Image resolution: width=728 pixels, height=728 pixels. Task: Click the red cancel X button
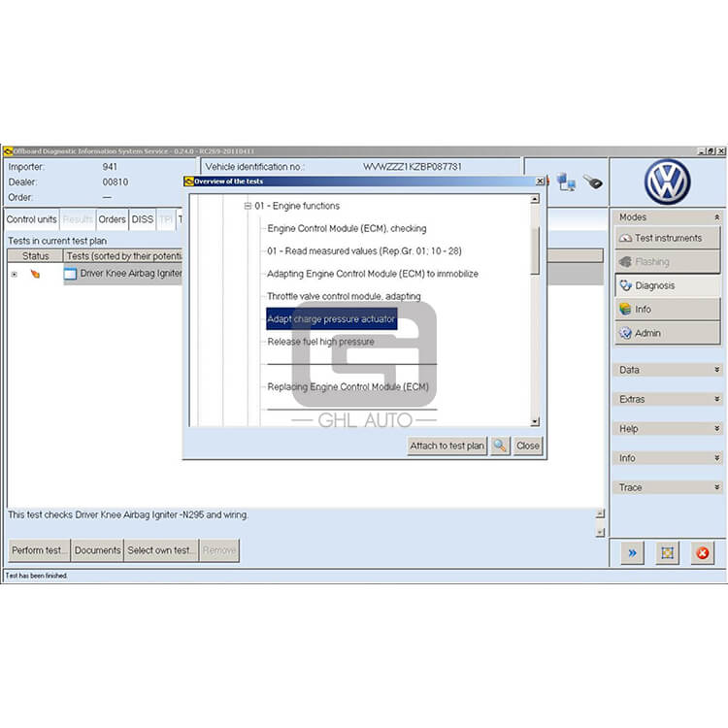703,553
